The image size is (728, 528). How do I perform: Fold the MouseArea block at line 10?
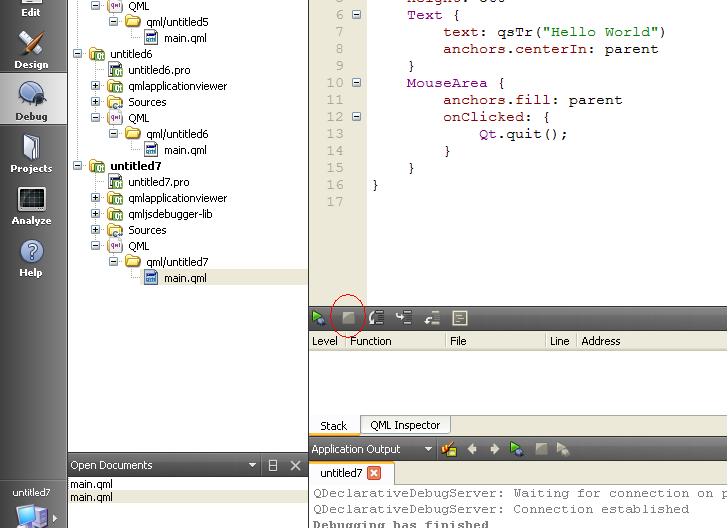(x=356, y=83)
